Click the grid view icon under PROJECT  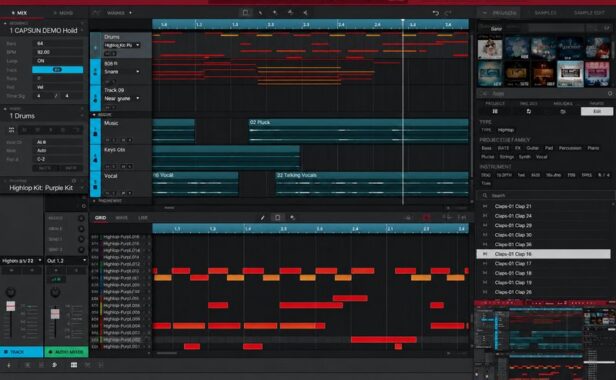(495, 112)
